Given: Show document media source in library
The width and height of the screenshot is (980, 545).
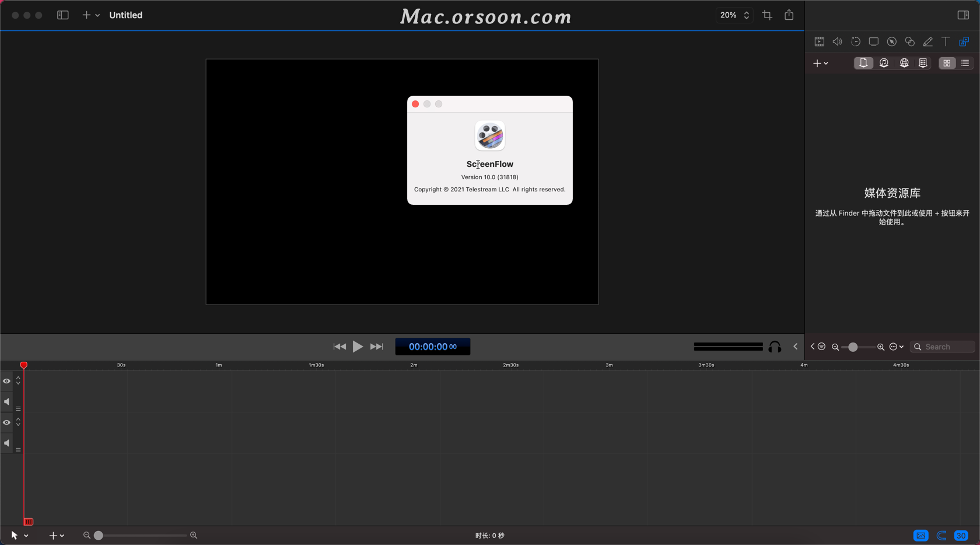Looking at the screenshot, I should tap(864, 63).
